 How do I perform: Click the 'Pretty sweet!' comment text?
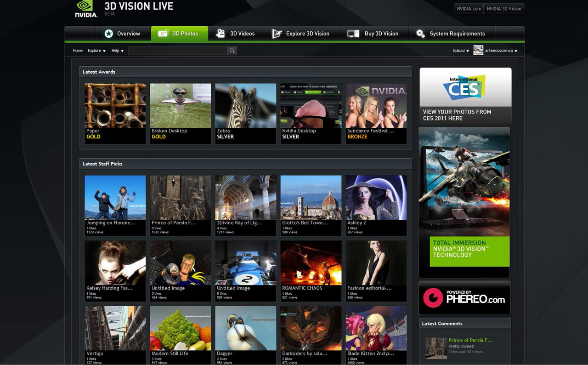(461, 346)
